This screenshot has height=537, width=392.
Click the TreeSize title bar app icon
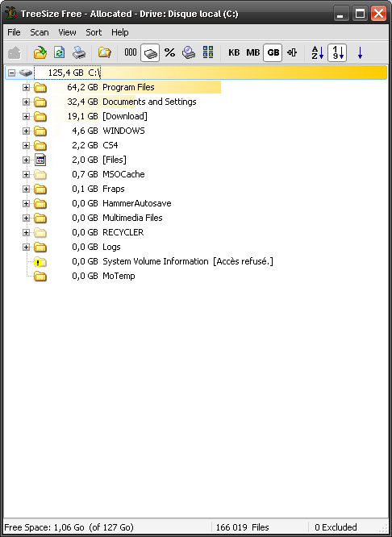click(11, 14)
